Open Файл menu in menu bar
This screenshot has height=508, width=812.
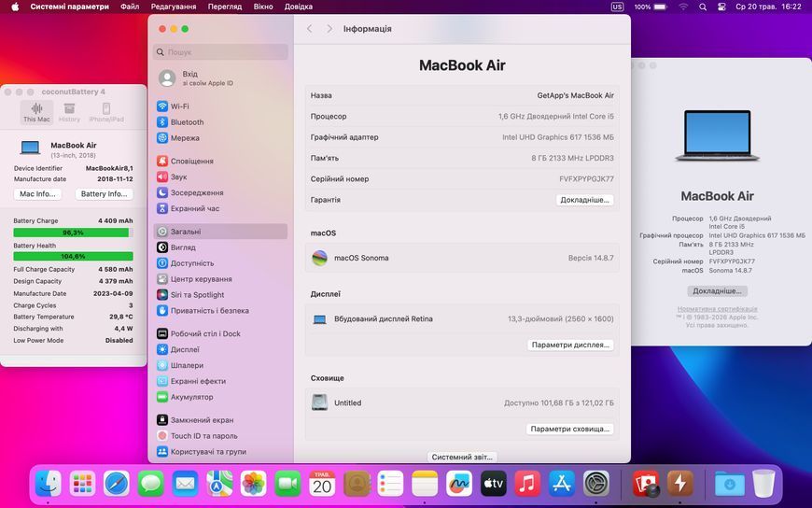[x=130, y=7]
